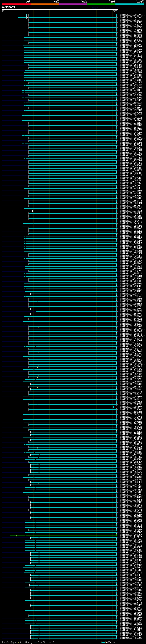Pick the UniRef100_A5AEH1 sequence label
This screenshot has width=146, height=644.
coord(131,301)
